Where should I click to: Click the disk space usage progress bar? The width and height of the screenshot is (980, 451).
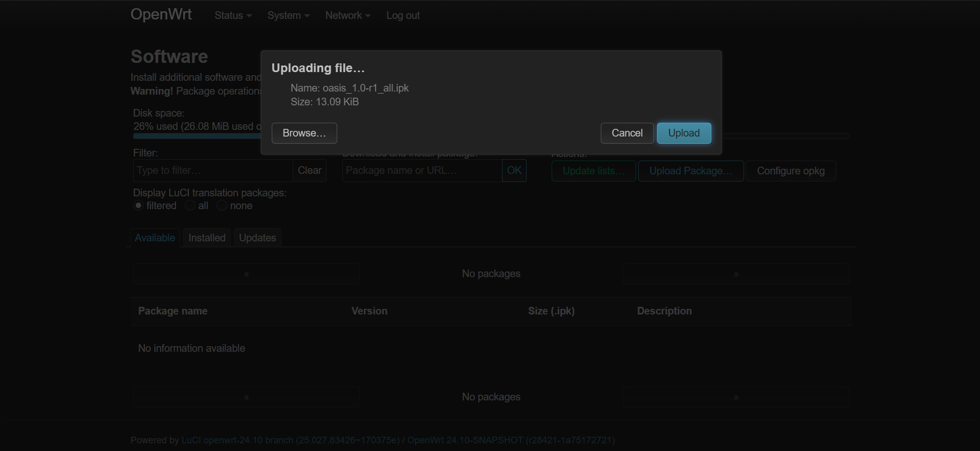(x=491, y=136)
